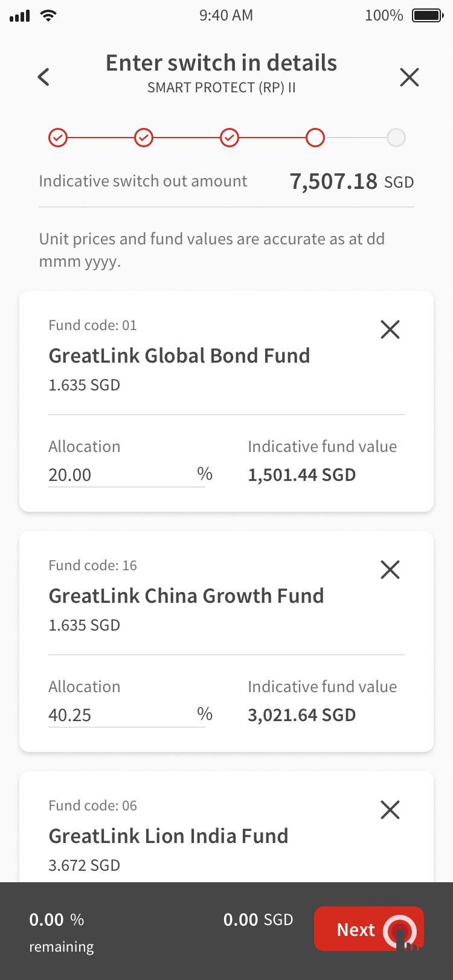Tap the GreatLink Global Bond Fund title
453x980 pixels.
(179, 356)
